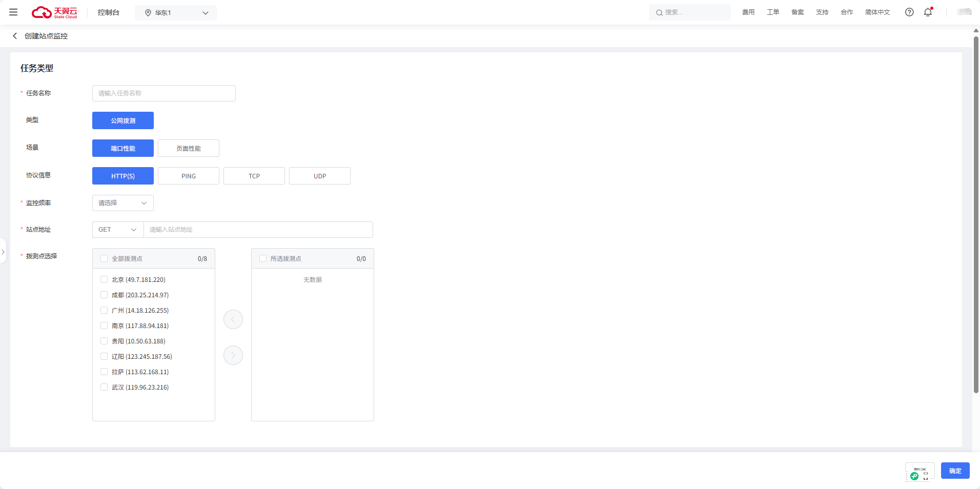Select the TCP protocol
The image size is (980, 489).
tap(254, 176)
